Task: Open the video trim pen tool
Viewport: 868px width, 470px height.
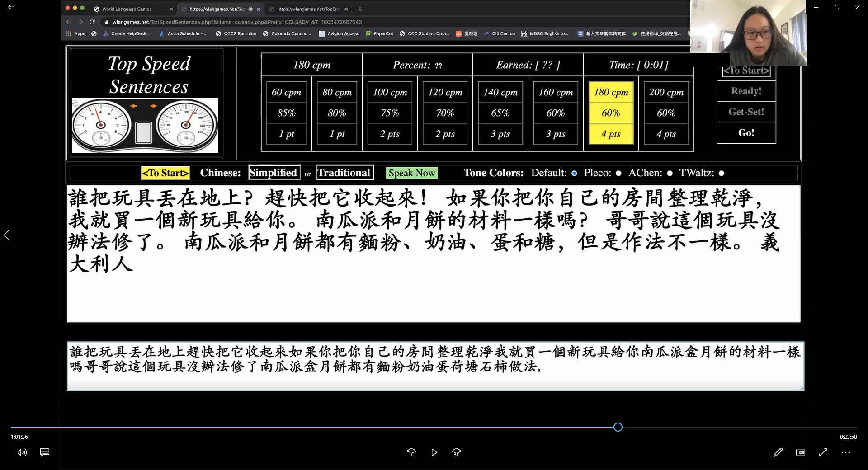Action: coord(778,452)
